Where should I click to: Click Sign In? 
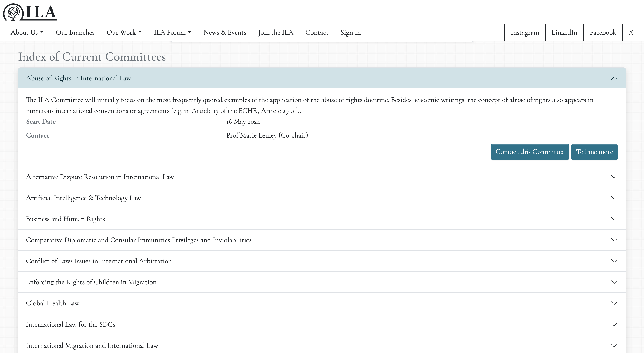coord(350,33)
